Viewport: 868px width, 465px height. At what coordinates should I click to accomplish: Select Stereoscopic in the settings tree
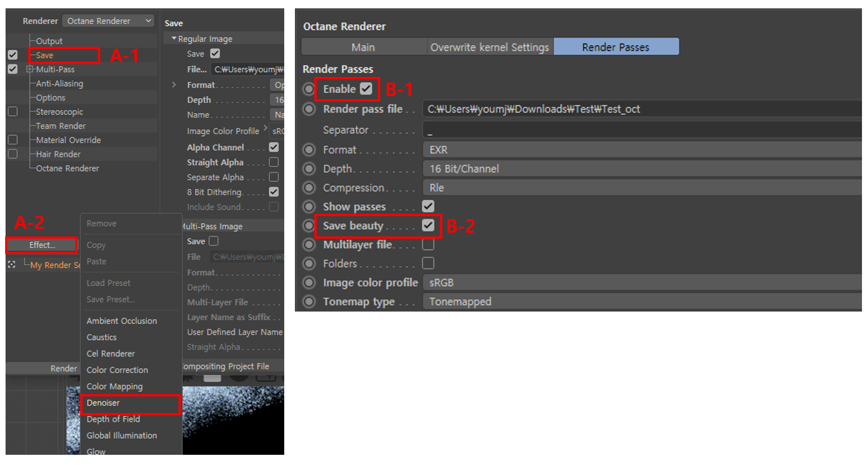pos(59,112)
